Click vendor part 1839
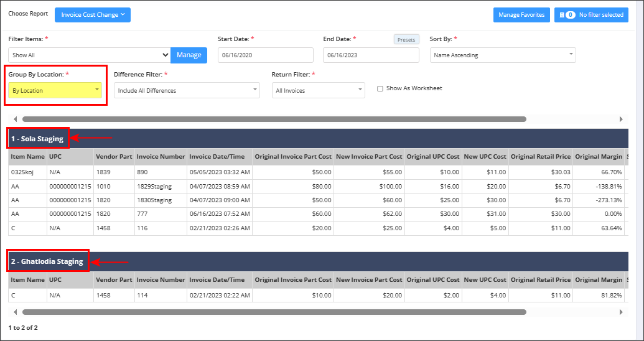This screenshot has width=644, height=341. (102, 172)
